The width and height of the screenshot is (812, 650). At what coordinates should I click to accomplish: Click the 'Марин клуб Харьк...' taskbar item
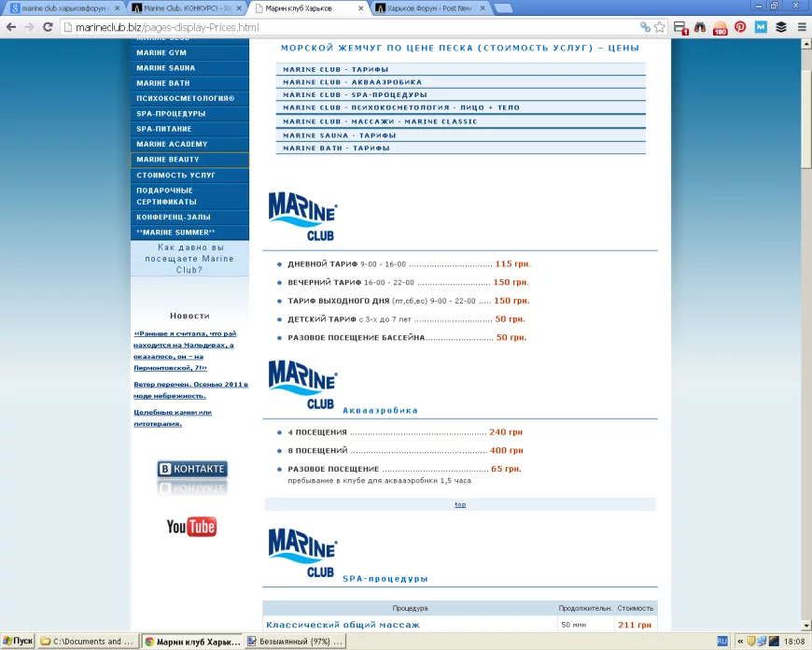(192, 642)
